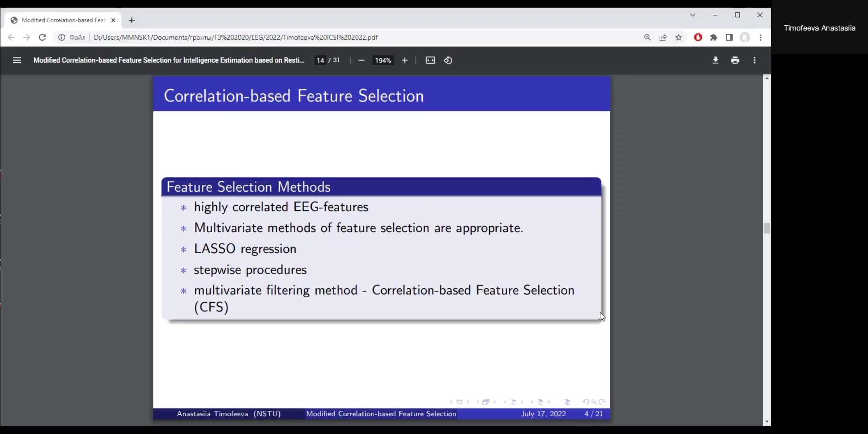868x434 pixels.
Task: Click footer author Anastasiia Timofeeva (NSTU)
Action: coord(229,414)
